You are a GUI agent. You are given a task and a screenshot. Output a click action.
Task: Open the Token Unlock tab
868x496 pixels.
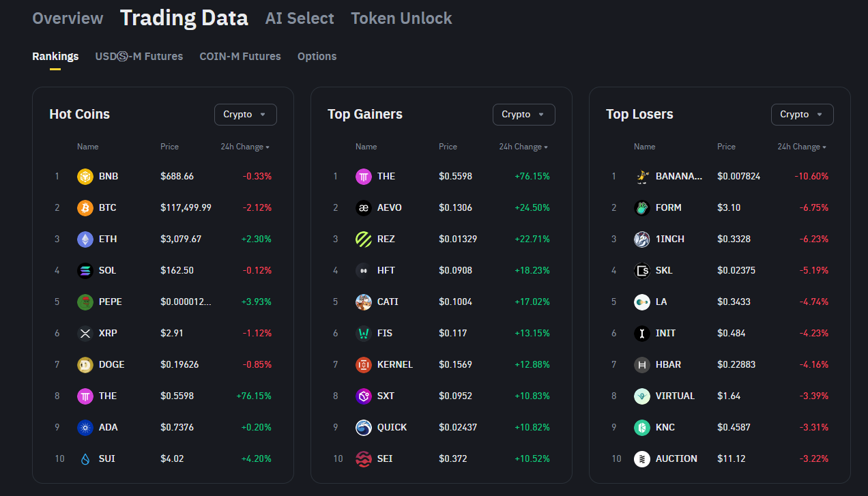401,18
